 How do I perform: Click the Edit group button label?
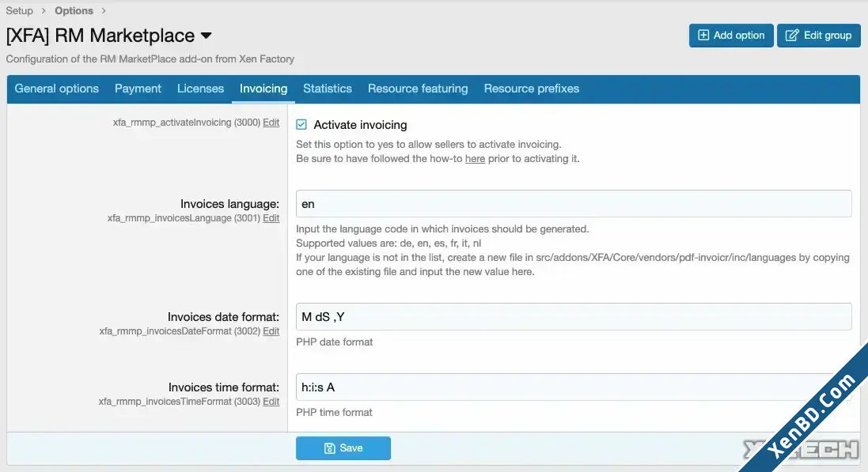click(x=828, y=36)
